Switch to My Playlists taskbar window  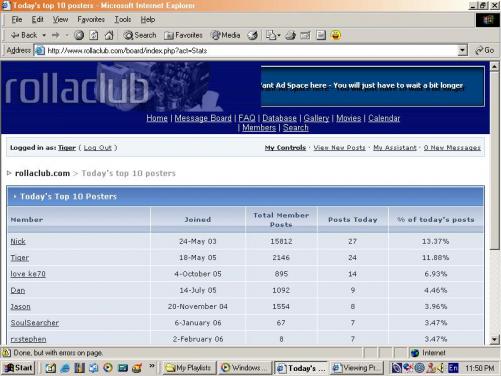tap(189, 368)
